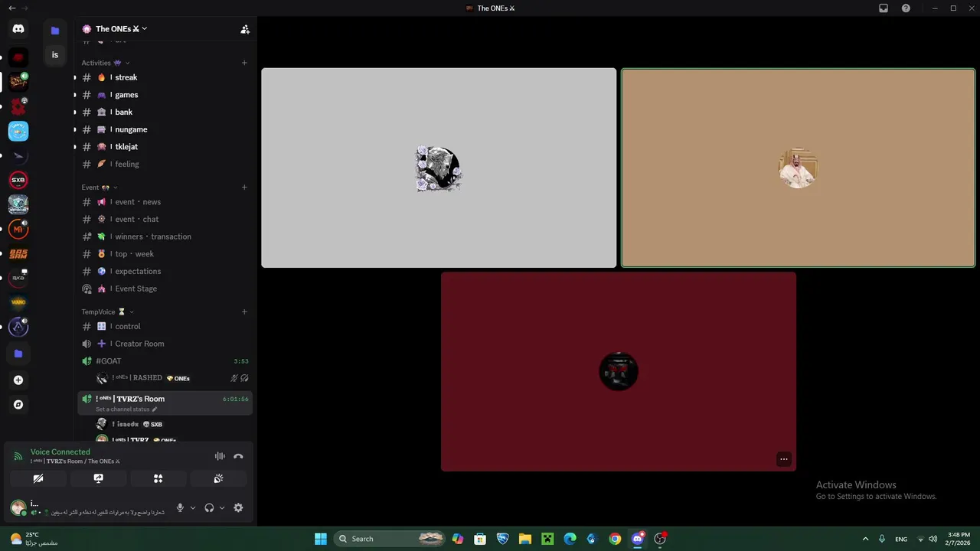The height and width of the screenshot is (551, 980).
Task: Select voice participant with SXB tag
Action: [172, 424]
